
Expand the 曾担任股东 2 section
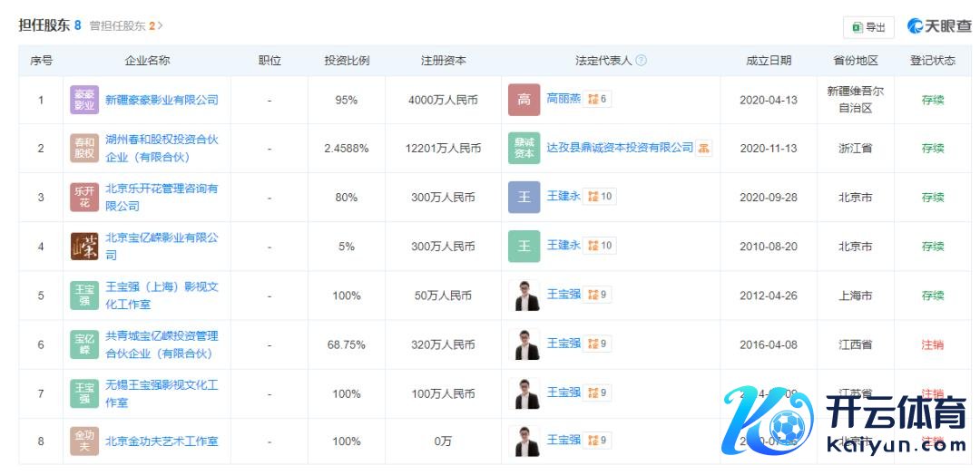[126, 26]
